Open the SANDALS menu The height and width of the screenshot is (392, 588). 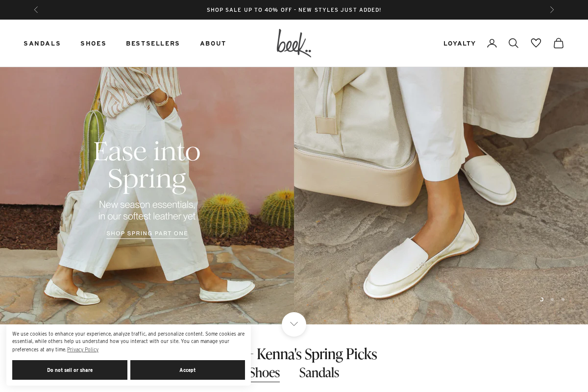coord(42,43)
